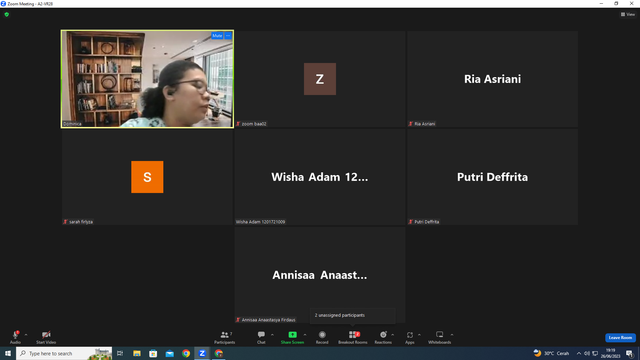This screenshot has width=640, height=360.
Task: Select the Putri Deffrita participant tile
Action: click(492, 177)
